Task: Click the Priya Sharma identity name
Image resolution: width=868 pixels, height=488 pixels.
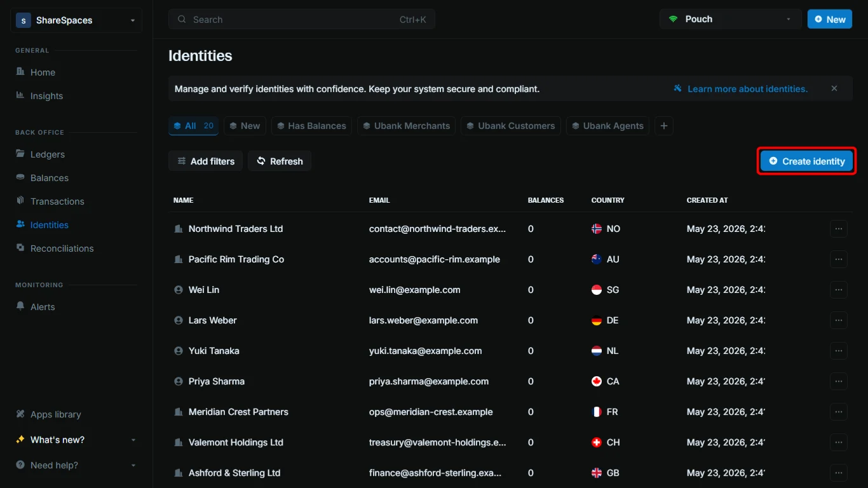Action: pyautogui.click(x=217, y=381)
